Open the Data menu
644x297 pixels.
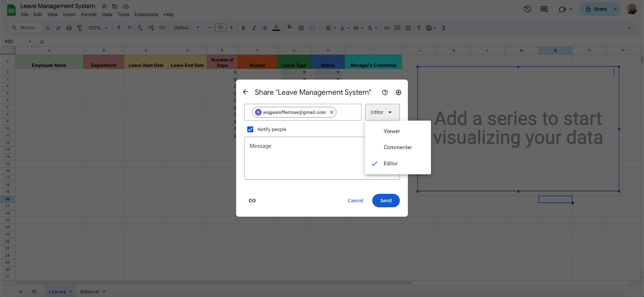(x=107, y=15)
